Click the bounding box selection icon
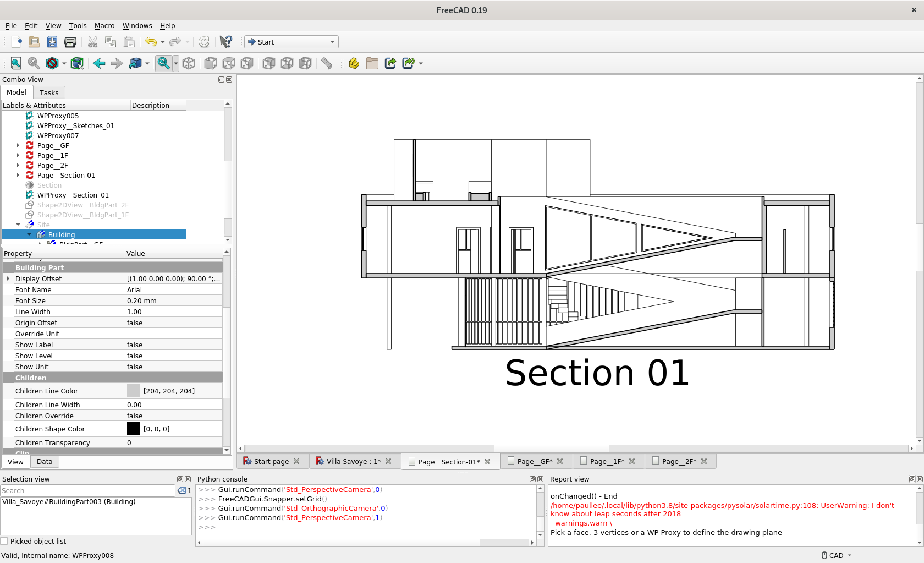 click(x=77, y=63)
